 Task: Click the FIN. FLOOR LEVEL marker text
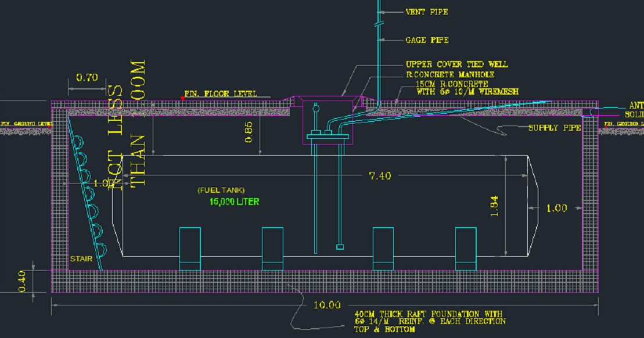coord(222,93)
